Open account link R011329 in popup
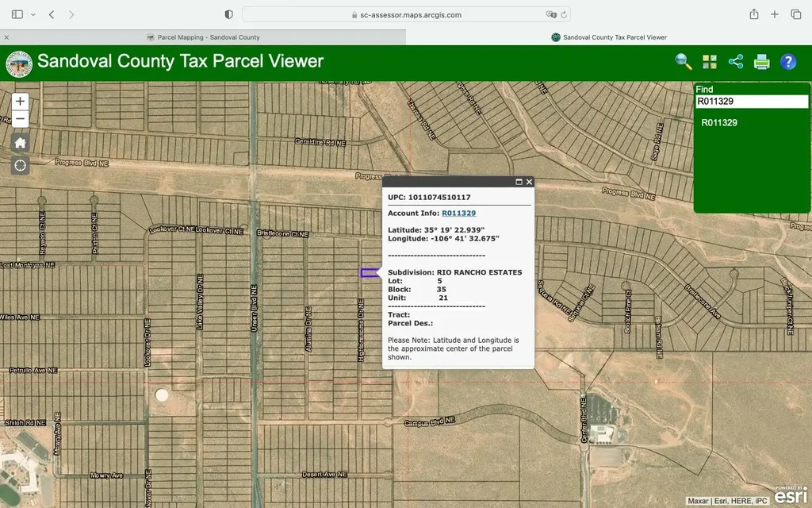812x508 pixels. click(458, 213)
